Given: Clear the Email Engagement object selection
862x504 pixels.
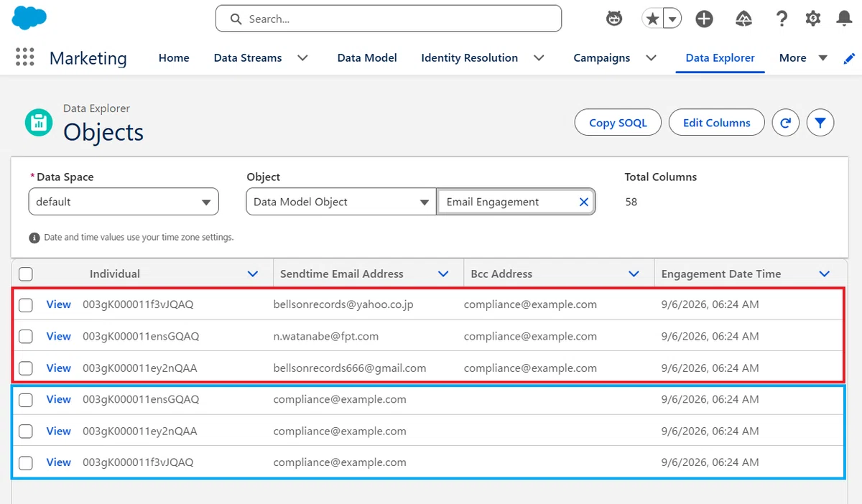Looking at the screenshot, I should (584, 202).
